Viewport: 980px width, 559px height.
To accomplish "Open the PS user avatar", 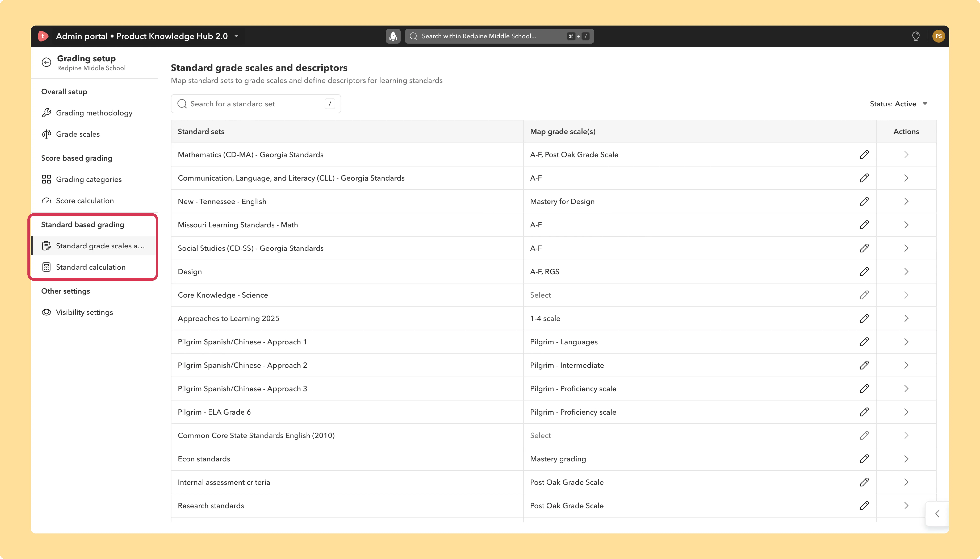I will [939, 36].
